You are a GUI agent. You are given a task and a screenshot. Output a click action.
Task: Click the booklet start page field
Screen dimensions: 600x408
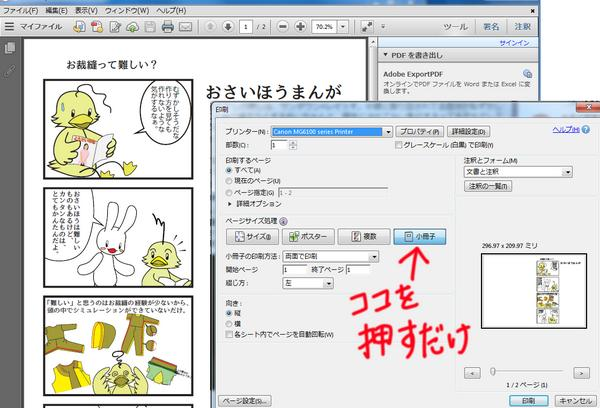click(x=295, y=270)
